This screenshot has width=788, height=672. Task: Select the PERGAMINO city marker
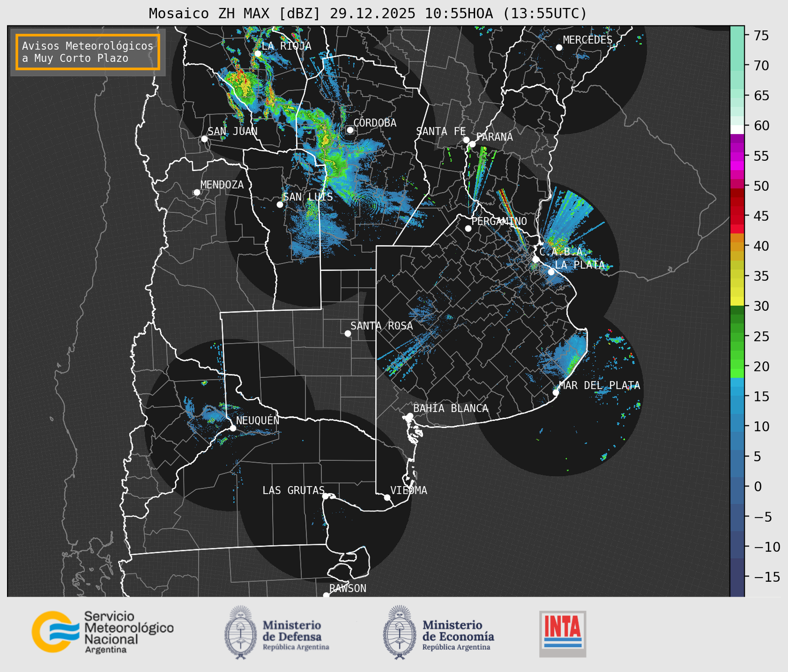pos(468,229)
